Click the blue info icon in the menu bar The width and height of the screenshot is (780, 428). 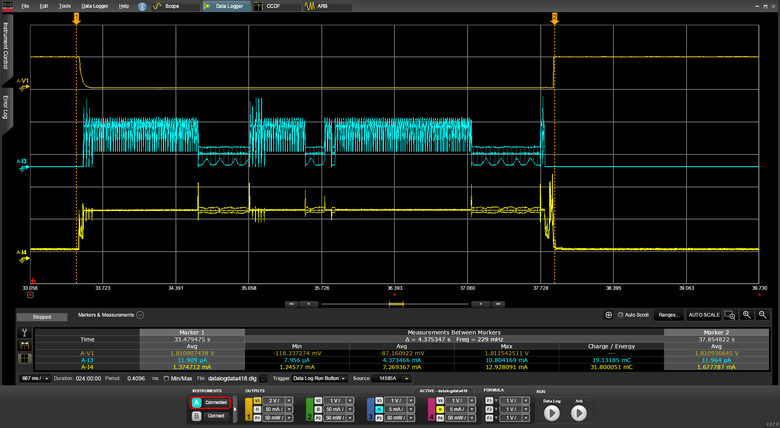142,6
